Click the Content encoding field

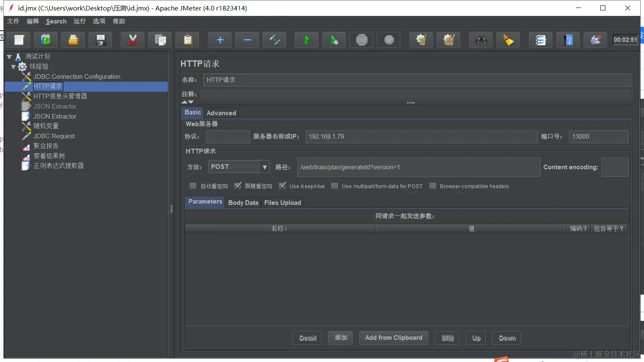(615, 167)
